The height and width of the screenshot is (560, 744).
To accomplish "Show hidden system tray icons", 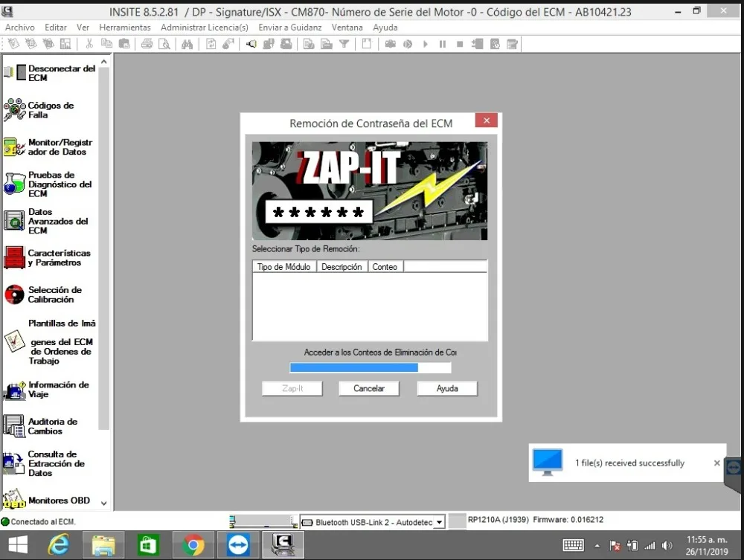I will [597, 546].
